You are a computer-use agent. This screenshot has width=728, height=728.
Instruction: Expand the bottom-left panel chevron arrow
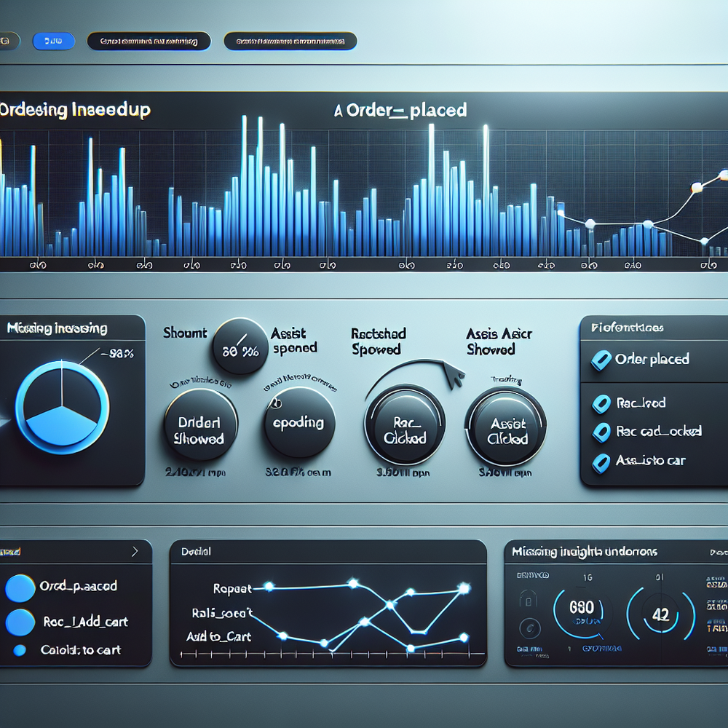(x=135, y=551)
